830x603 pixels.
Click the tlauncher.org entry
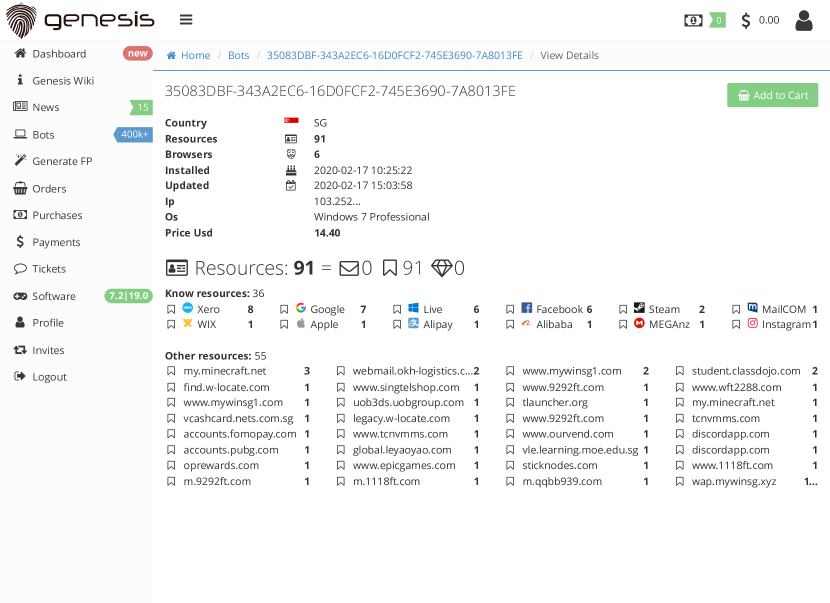(555, 402)
